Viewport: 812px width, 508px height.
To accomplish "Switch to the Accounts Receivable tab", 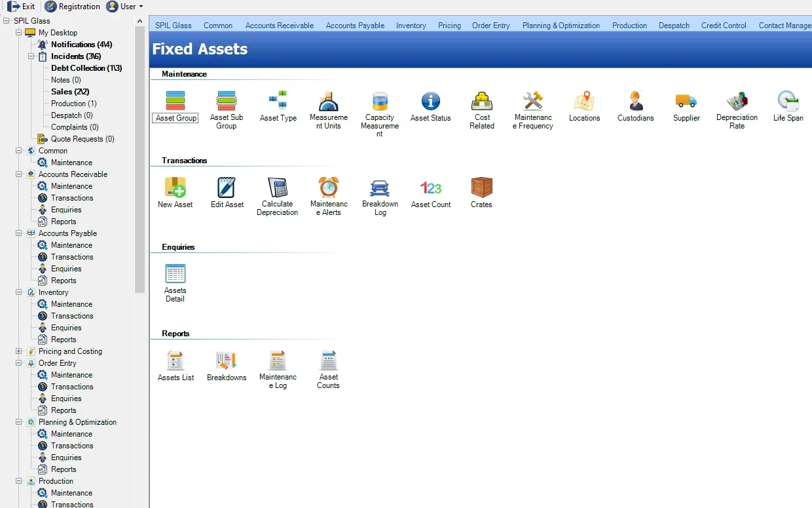I will coord(280,26).
